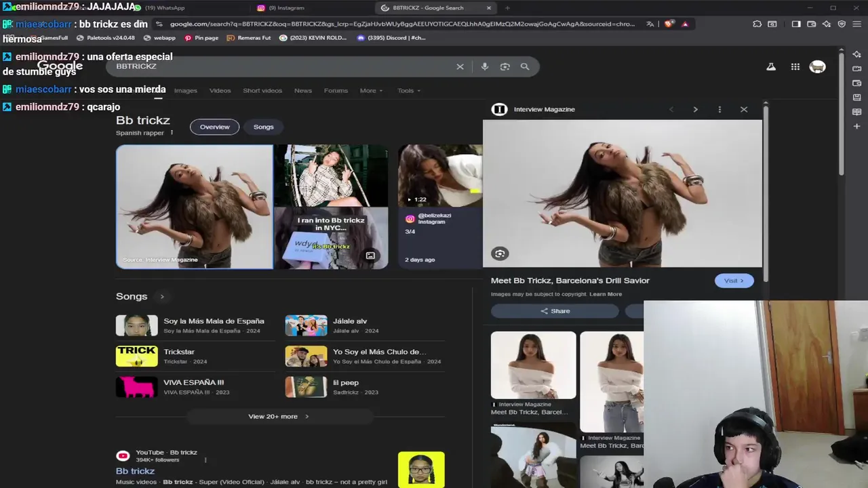Start a voice search with the microphone icon
Image resolution: width=868 pixels, height=488 pixels.
tap(484, 66)
